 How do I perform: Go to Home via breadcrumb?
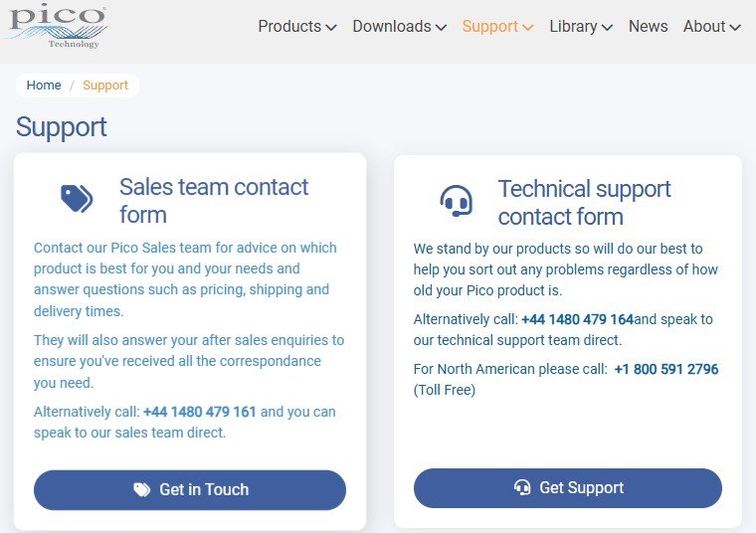pos(44,86)
